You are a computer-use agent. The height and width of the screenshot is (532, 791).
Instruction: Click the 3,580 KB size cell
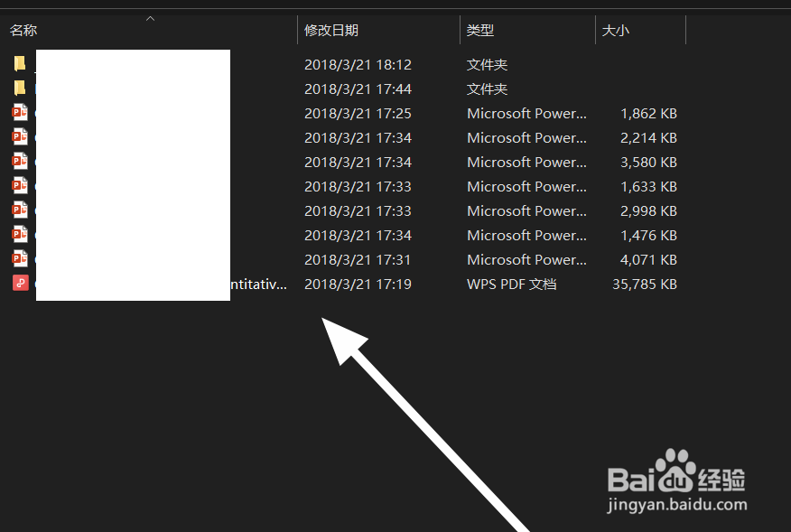point(648,162)
